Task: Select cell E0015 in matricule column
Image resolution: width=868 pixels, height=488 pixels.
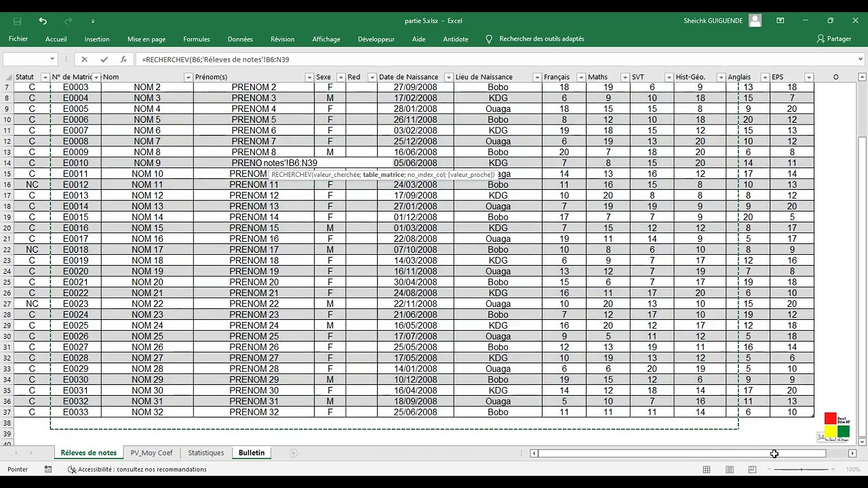Action: tap(76, 217)
